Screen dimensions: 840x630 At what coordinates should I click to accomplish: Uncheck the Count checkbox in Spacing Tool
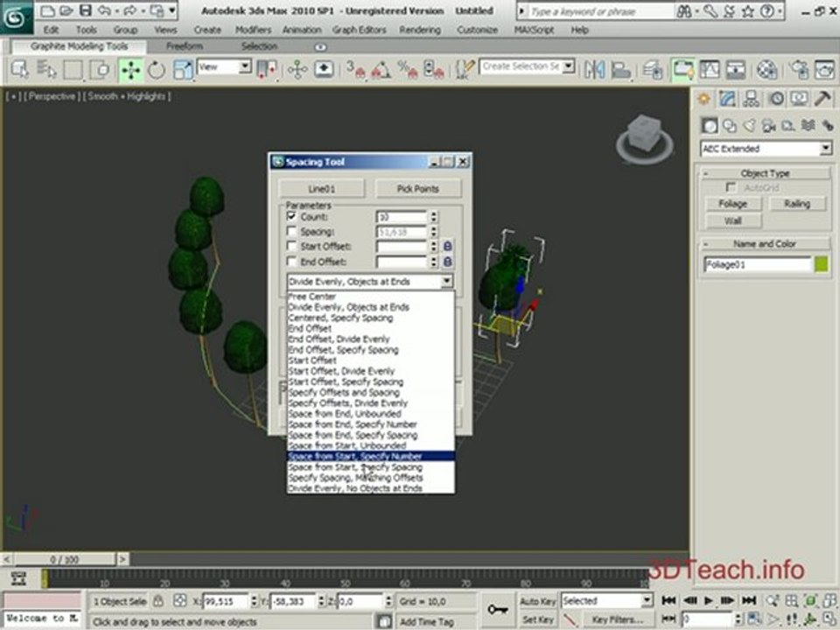click(x=291, y=216)
